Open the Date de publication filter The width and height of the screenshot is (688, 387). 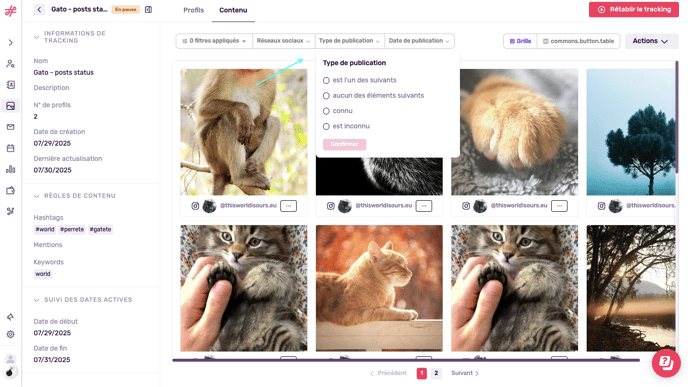click(419, 41)
